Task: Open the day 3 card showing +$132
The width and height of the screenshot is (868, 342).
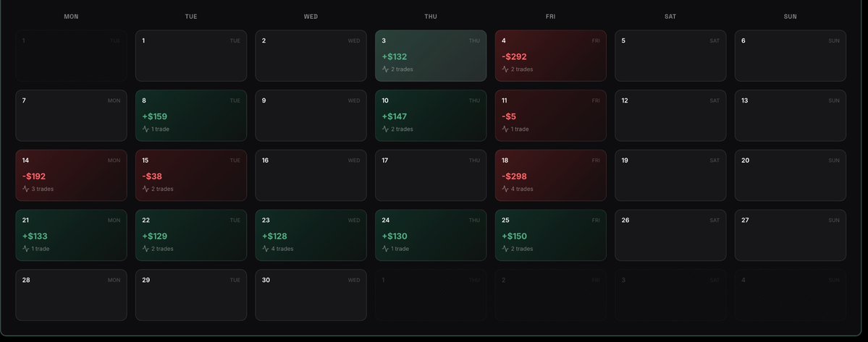Action: coord(431,56)
